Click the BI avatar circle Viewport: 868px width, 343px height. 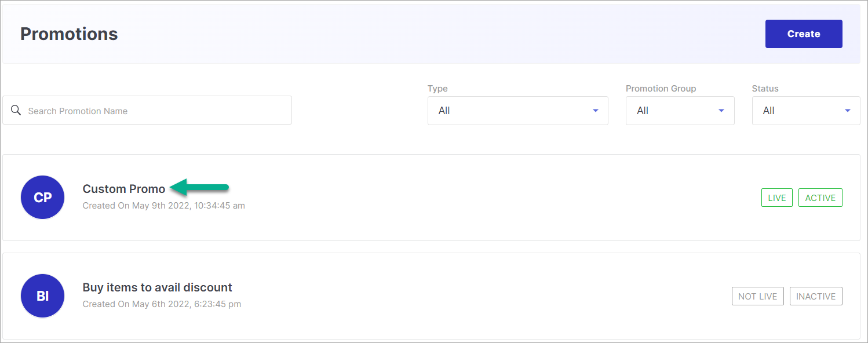pos(42,296)
